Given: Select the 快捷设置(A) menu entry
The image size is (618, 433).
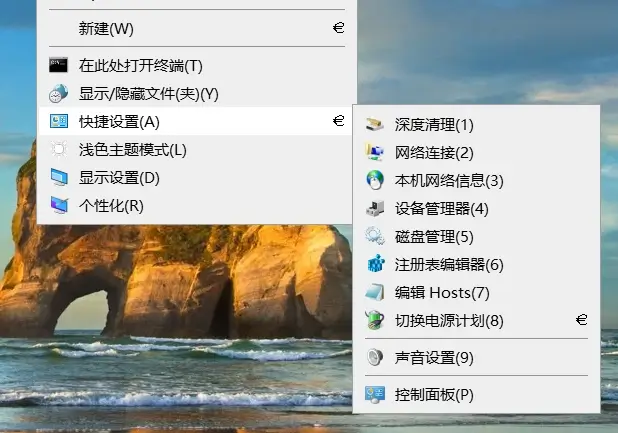Looking at the screenshot, I should pos(195,121).
